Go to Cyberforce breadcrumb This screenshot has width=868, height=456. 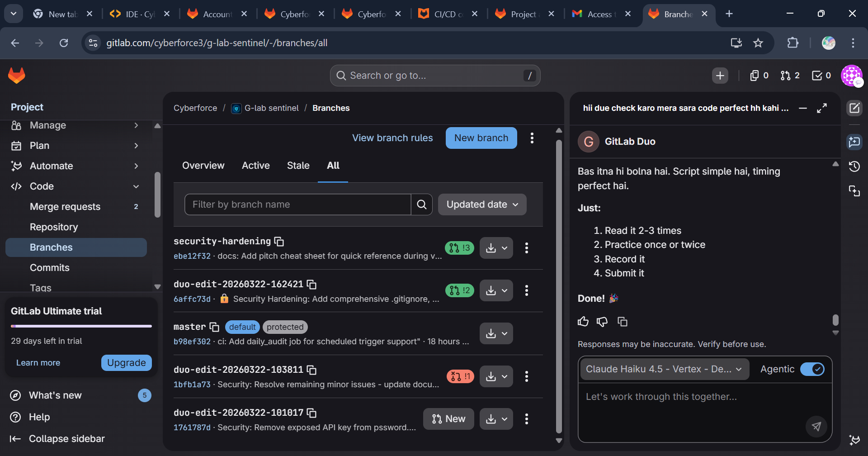[195, 108]
